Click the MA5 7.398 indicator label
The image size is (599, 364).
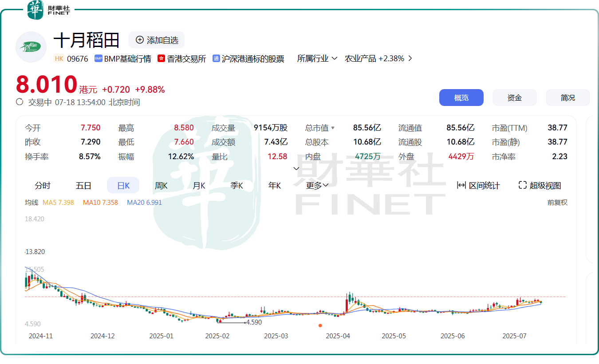pos(58,202)
